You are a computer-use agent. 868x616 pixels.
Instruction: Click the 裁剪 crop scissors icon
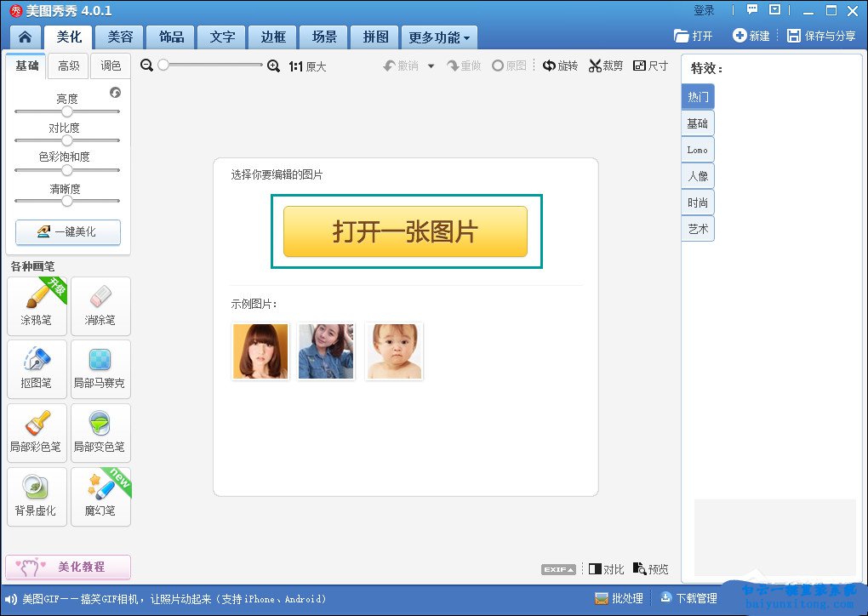(x=595, y=66)
